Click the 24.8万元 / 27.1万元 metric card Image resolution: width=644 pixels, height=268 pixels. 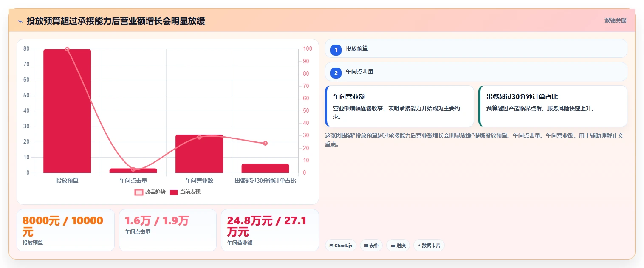270,230
